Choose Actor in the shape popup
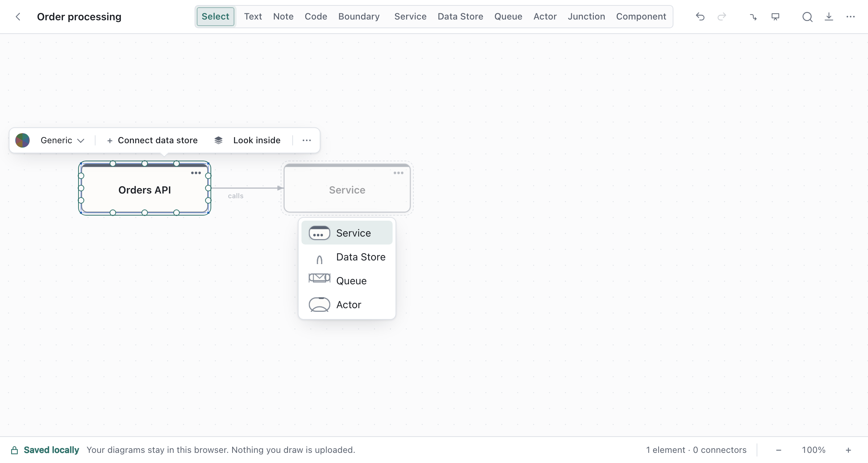The image size is (868, 463). (347, 305)
